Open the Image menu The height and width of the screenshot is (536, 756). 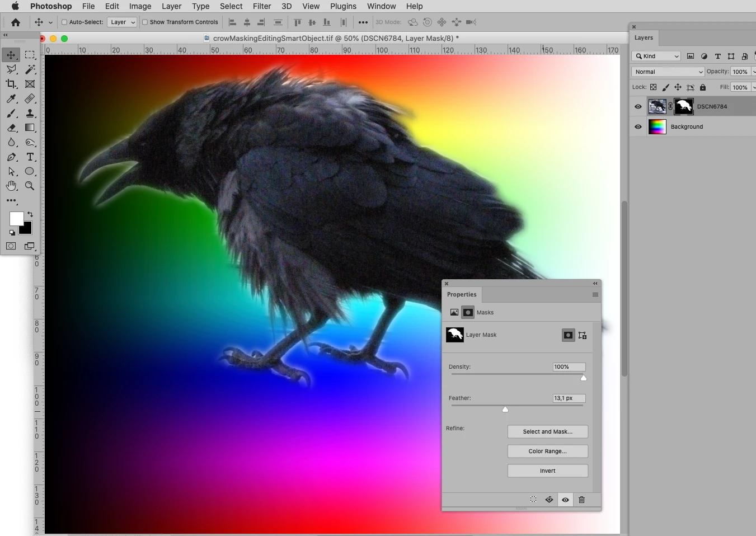click(140, 6)
